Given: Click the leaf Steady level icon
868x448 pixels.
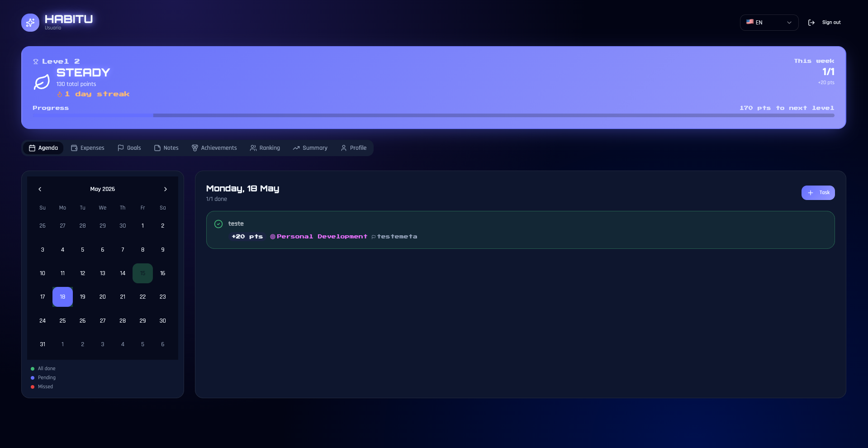Looking at the screenshot, I should click(x=42, y=82).
